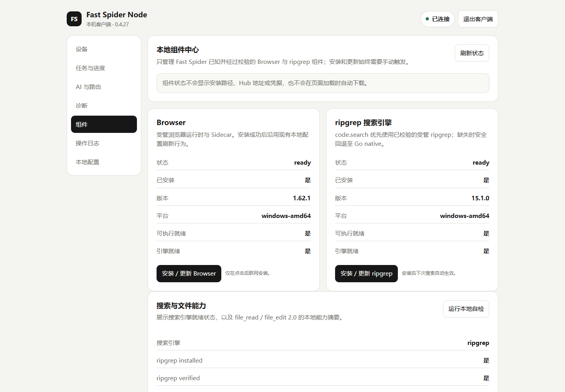Click the Browser card heading

tap(171, 122)
